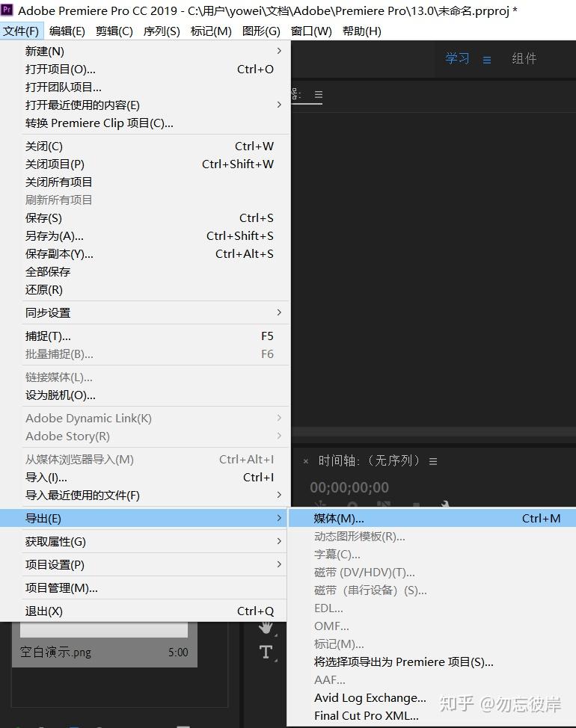Choose 打开团队项目...
Viewport: 576px width, 728px height.
coord(145,87)
